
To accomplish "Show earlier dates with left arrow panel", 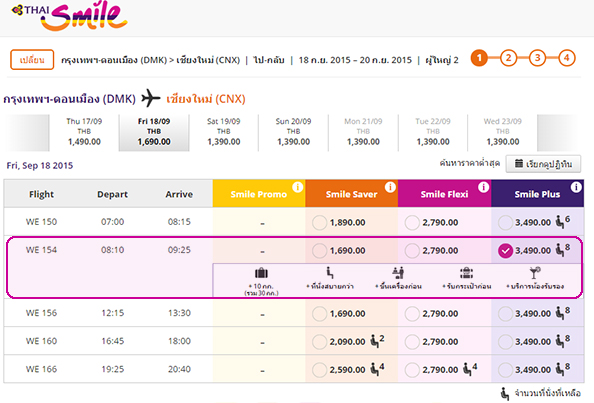I will 26,133.
